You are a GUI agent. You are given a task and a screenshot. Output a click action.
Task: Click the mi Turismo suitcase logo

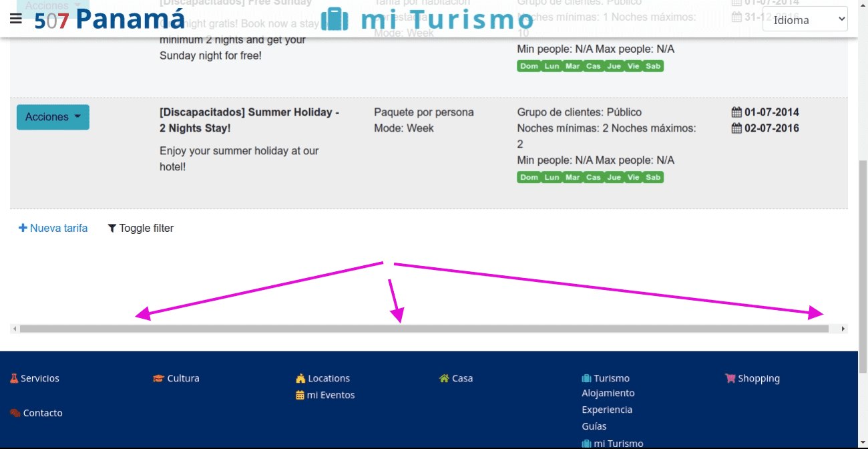click(x=335, y=19)
